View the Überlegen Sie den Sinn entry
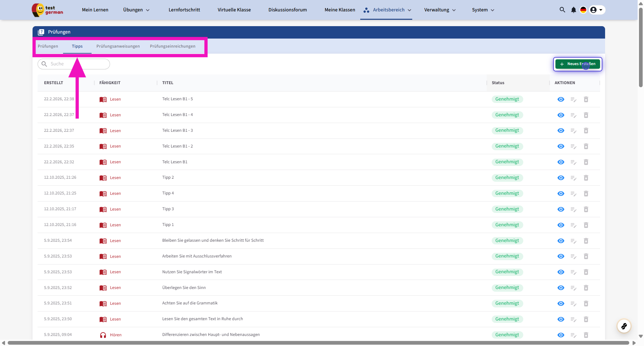This screenshot has width=644, height=346. (561, 288)
